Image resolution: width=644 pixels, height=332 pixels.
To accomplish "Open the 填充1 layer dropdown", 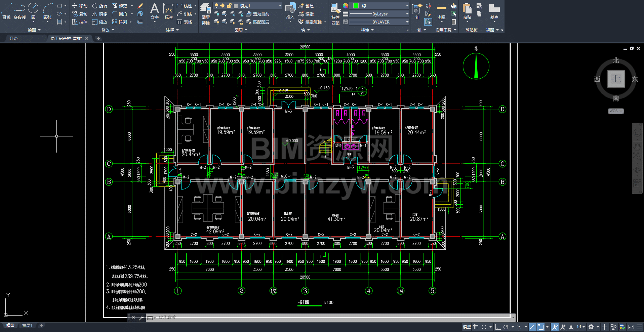I will [258, 6].
